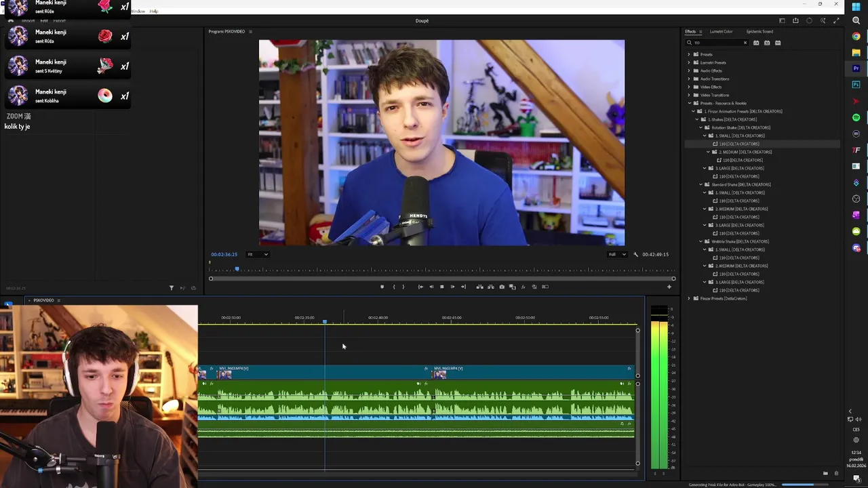
Task: Expand the Video Effects folder
Action: [689, 87]
